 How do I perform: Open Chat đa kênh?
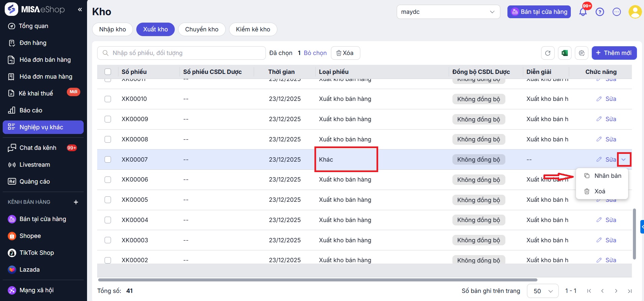click(43, 148)
